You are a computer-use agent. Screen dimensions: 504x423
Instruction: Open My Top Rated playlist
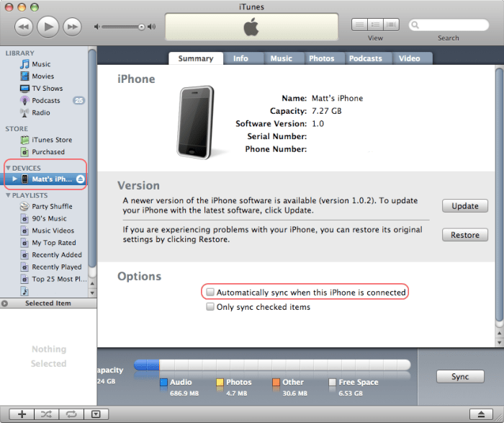[54, 243]
